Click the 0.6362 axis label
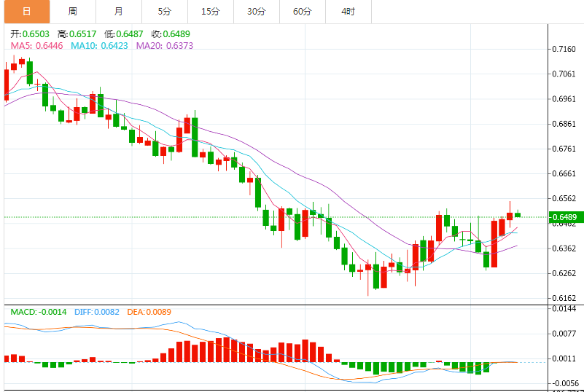 pos(564,248)
